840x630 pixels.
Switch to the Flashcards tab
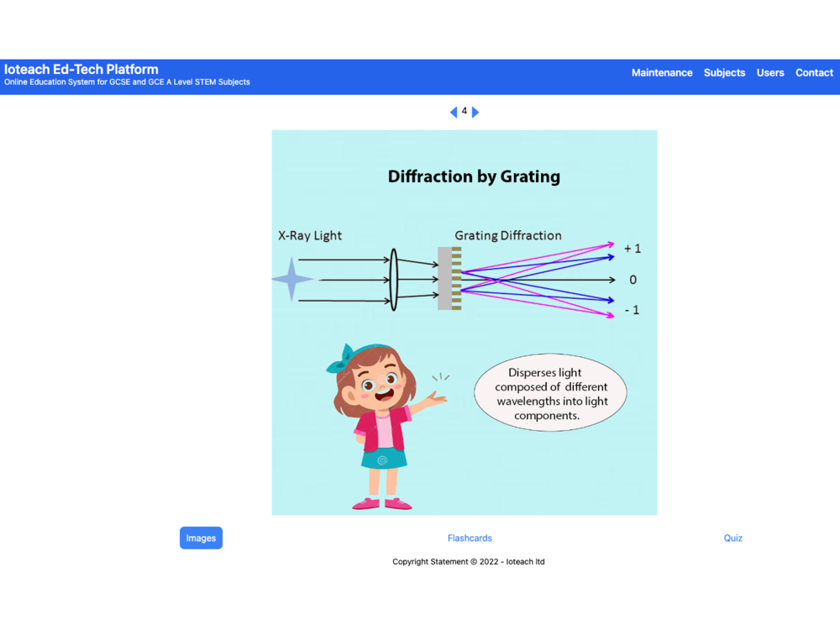coord(470,538)
